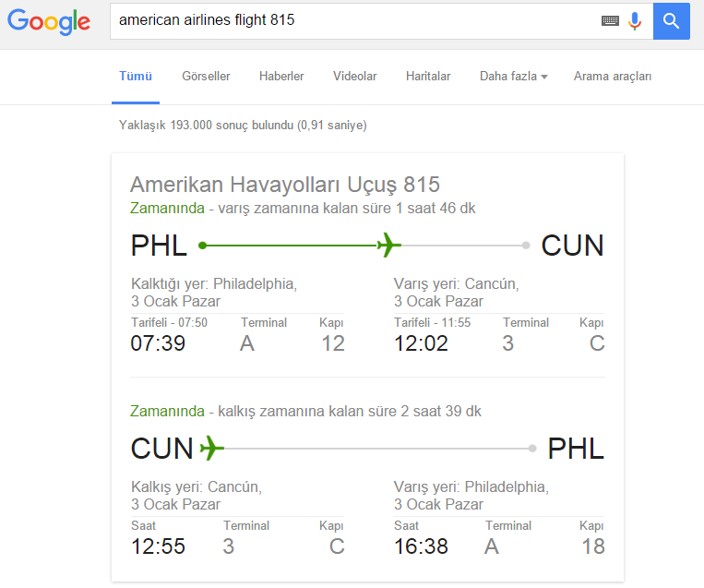Start voice search with the microphone icon
704x588 pixels.
click(x=635, y=21)
